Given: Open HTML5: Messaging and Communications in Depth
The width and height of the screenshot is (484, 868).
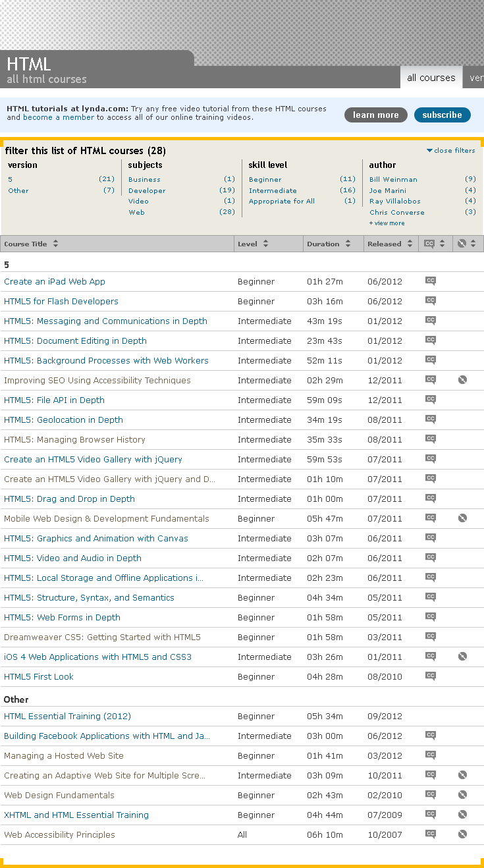Looking at the screenshot, I should coord(105,321).
